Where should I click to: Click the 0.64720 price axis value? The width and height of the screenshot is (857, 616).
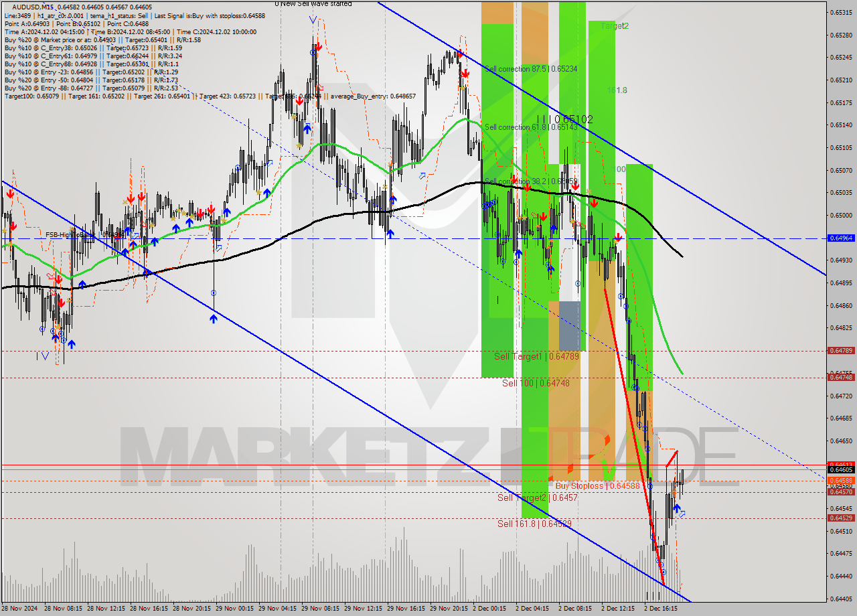point(841,396)
